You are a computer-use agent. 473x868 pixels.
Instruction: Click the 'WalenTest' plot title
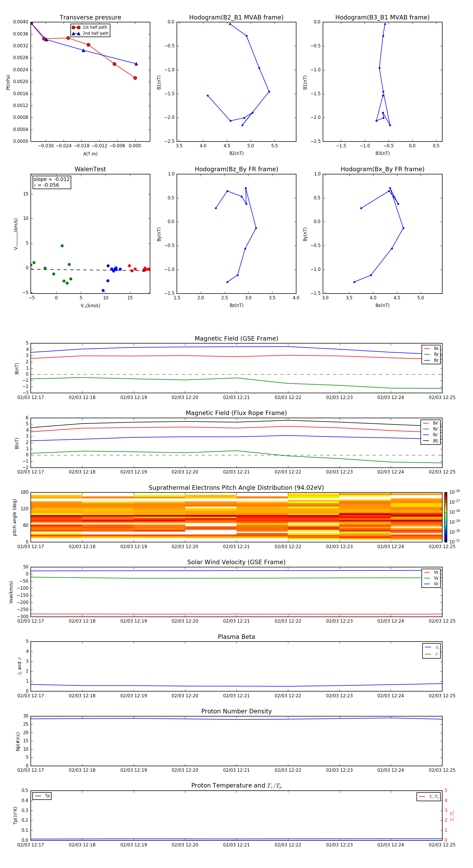tap(90, 169)
